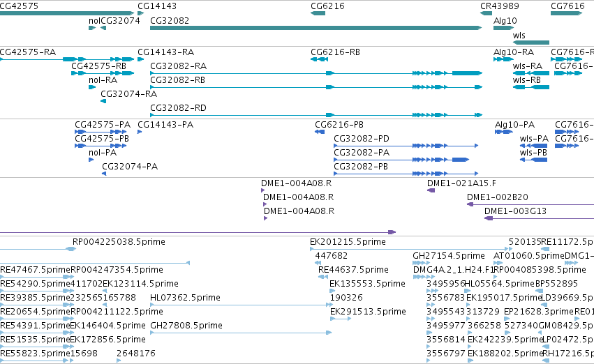Click the Alg10-RA transcript label
This screenshot has width=594, height=364.
pyautogui.click(x=514, y=52)
